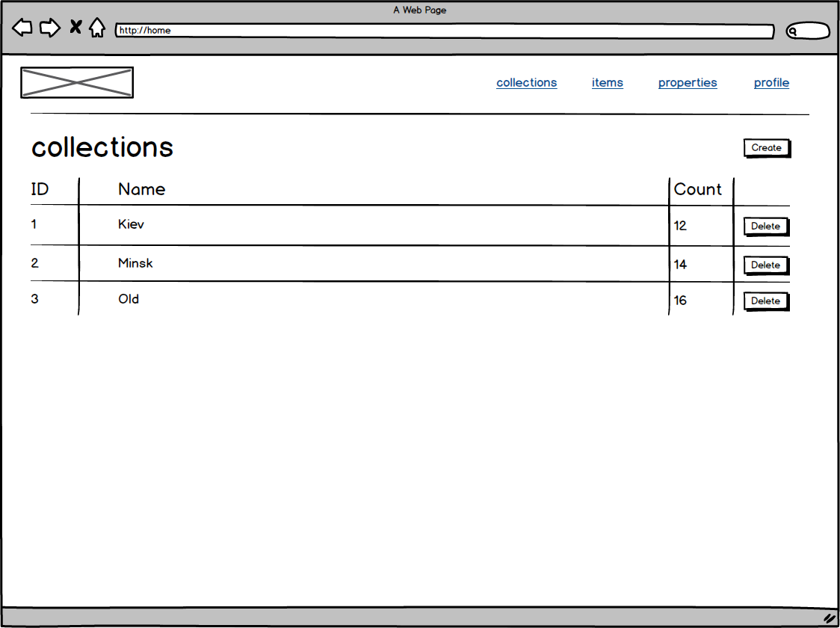Go to the browser home icon

[x=97, y=28]
